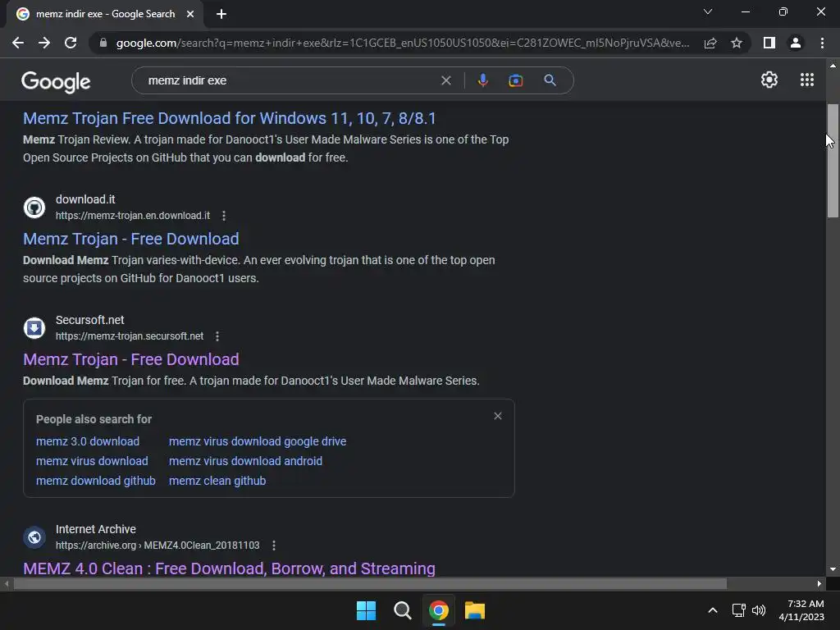Open a new browser tab
This screenshot has height=630, width=840.
click(221, 14)
